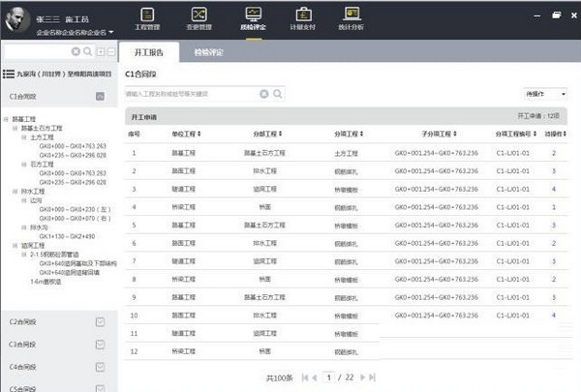Click the list icon beside the project name
Screen dimensions: 581x392
pyautogui.click(x=8, y=74)
